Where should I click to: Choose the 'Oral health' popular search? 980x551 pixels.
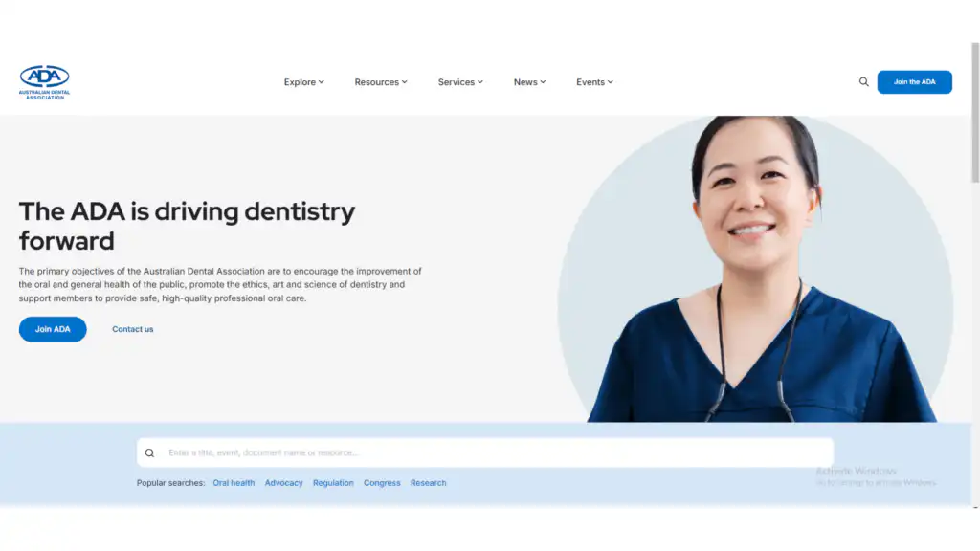pos(234,483)
